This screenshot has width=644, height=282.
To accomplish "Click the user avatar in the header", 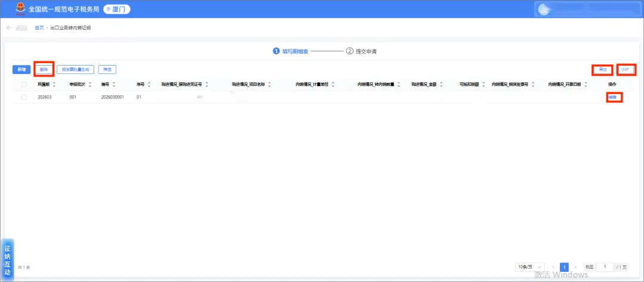I will click(x=544, y=10).
